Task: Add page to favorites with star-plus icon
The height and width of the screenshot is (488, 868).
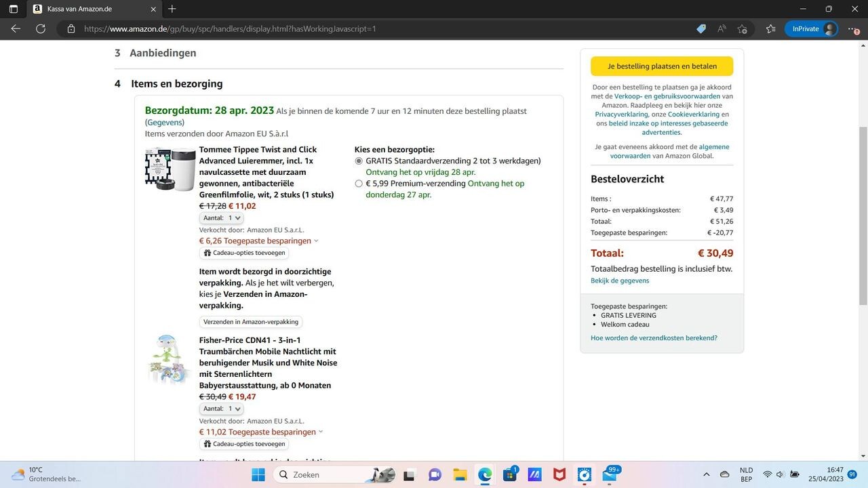Action: 742,29
